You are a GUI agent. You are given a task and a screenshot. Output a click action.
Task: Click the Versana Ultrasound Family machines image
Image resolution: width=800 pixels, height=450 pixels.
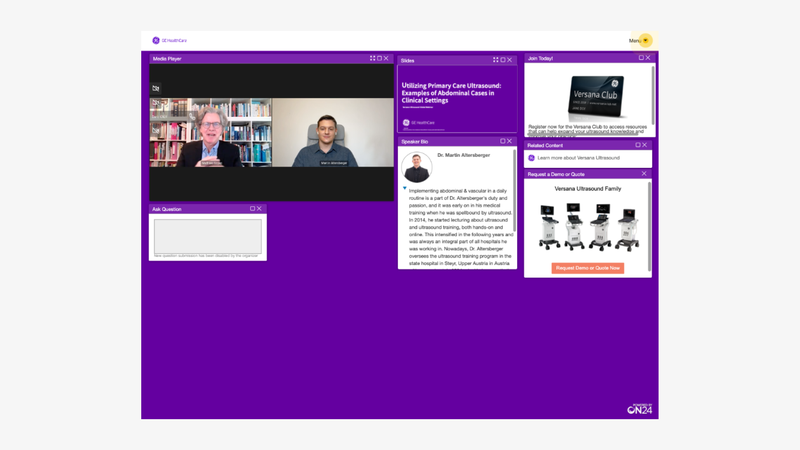click(588, 227)
